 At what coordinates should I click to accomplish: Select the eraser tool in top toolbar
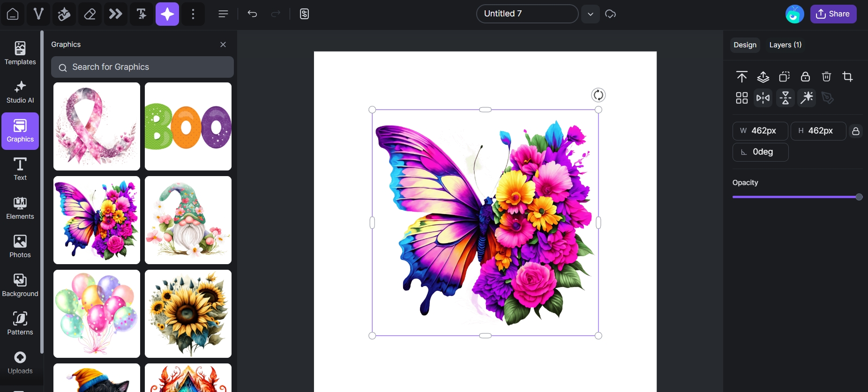(90, 14)
